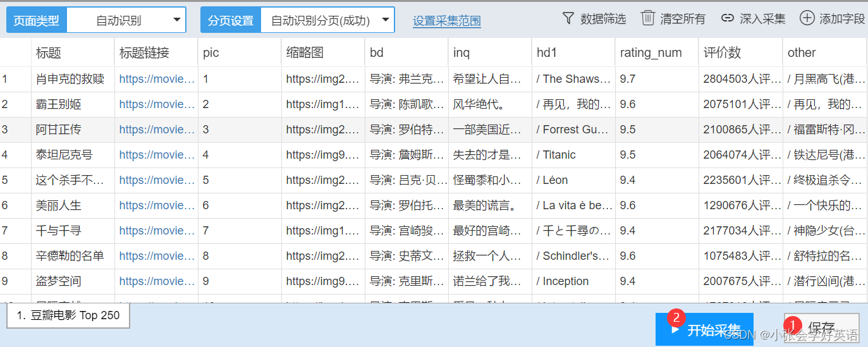Viewport: 868px width, 347px height.
Task: Click the / 铁达尼号 other cell
Action: [824, 155]
